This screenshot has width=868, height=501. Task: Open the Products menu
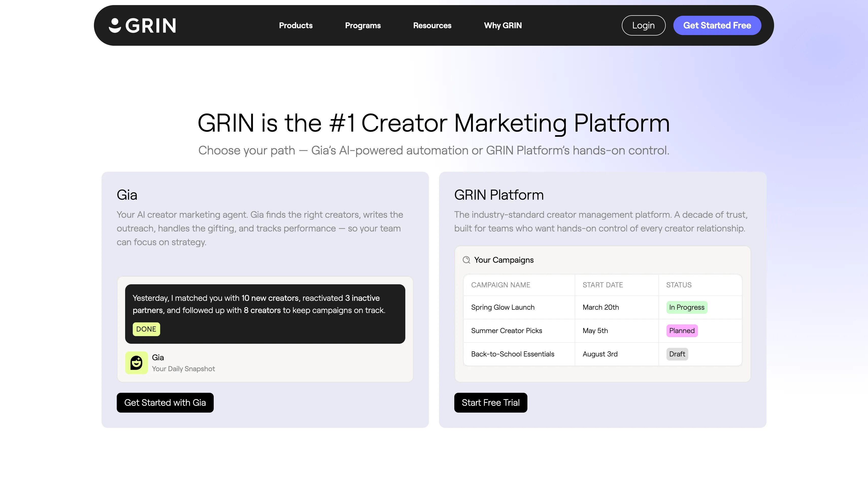(x=296, y=25)
